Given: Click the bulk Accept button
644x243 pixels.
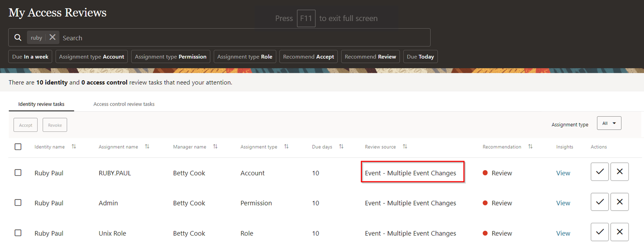Looking at the screenshot, I should 25,125.
